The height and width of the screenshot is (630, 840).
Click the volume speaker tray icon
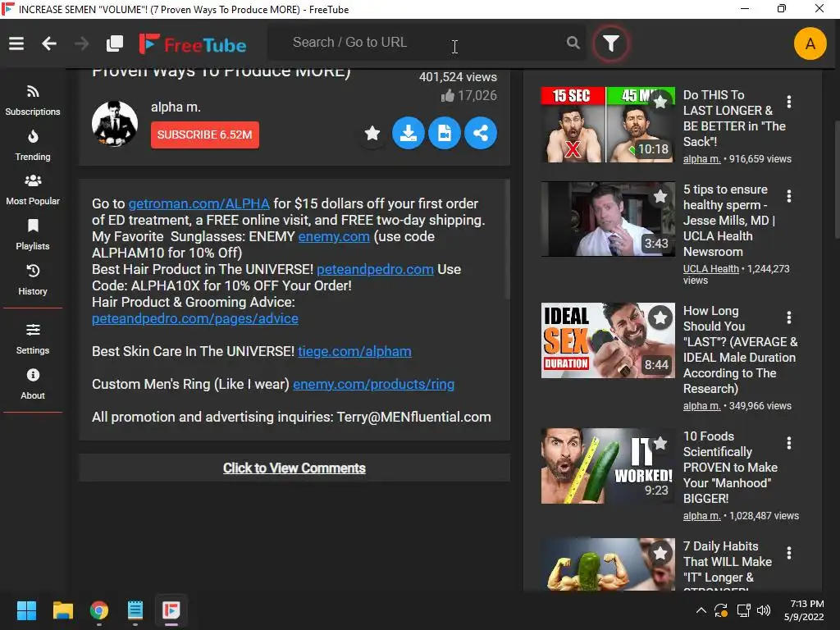(x=764, y=610)
